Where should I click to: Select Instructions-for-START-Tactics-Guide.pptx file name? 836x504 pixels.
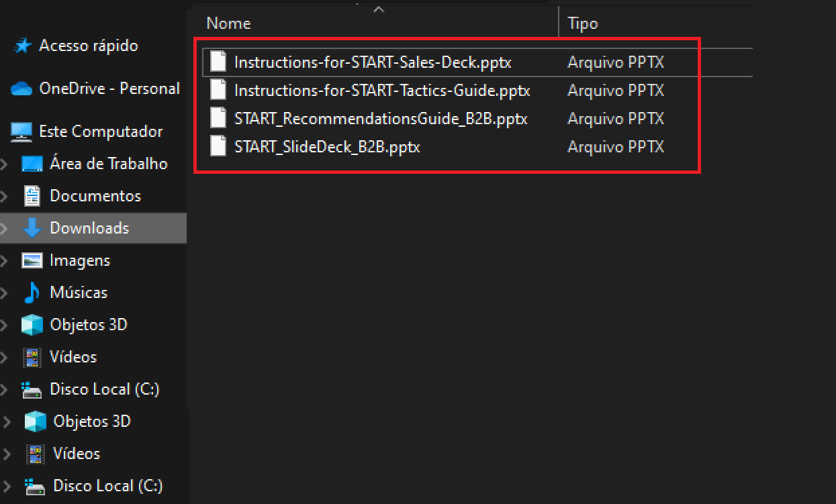coord(382,90)
